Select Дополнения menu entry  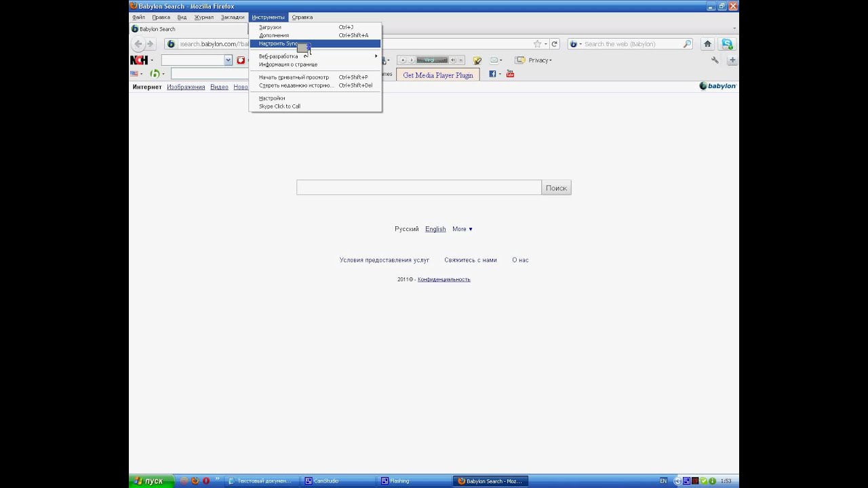pyautogui.click(x=315, y=35)
